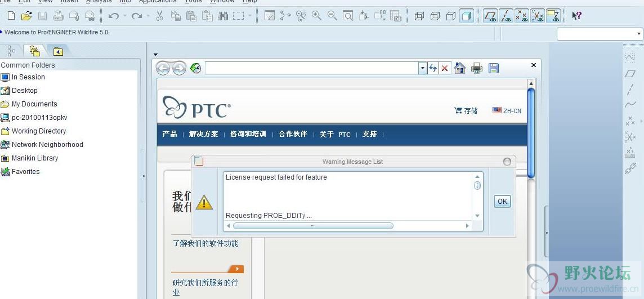Open the selection box dropdown arrow
Viewport: 644px width, 299px height.
point(250,16)
